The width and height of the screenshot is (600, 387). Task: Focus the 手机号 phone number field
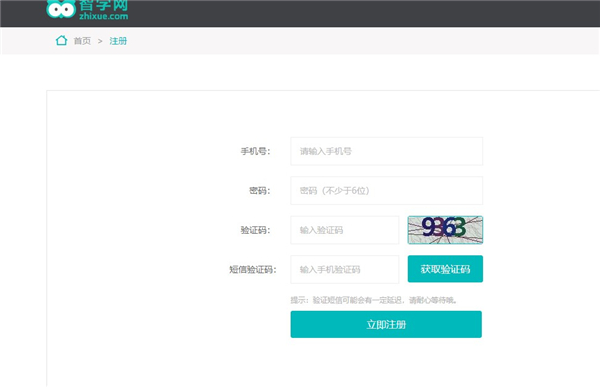coord(386,151)
